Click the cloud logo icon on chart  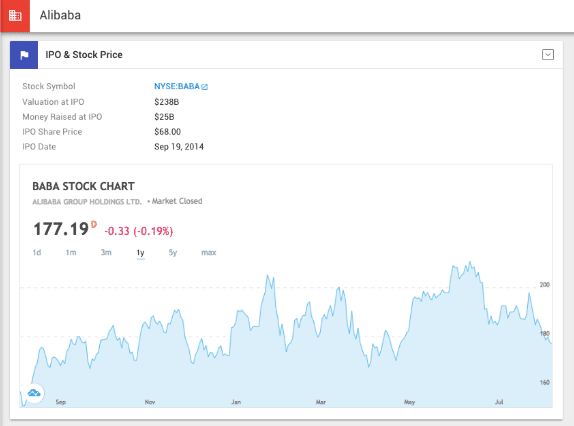point(34,393)
